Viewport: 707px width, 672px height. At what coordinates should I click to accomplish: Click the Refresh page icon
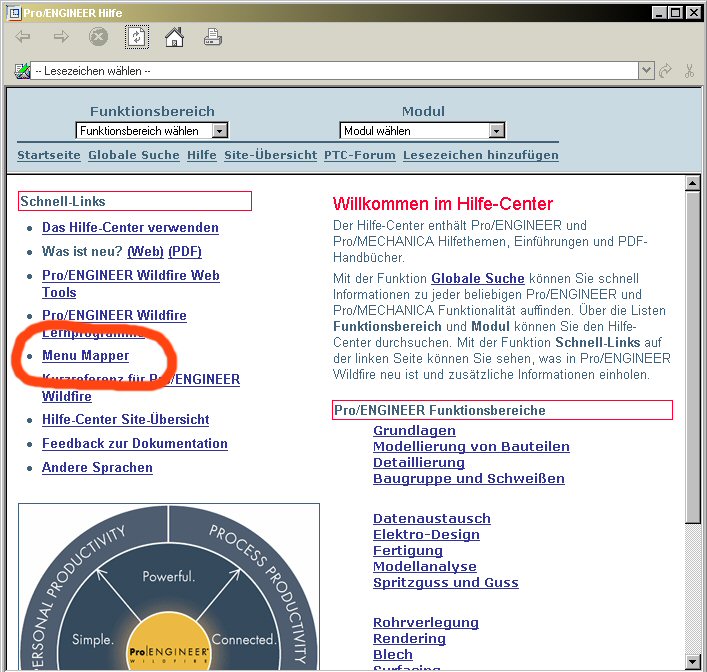click(137, 37)
